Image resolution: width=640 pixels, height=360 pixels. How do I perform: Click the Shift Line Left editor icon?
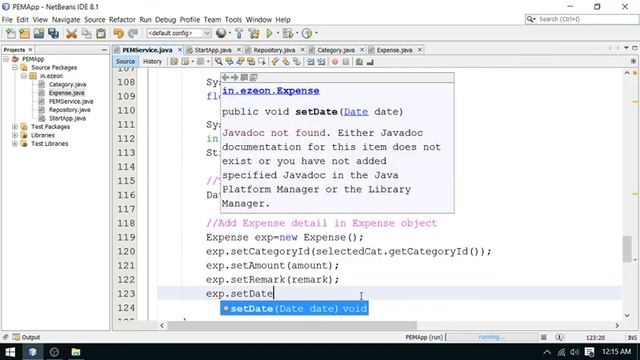pos(311,62)
